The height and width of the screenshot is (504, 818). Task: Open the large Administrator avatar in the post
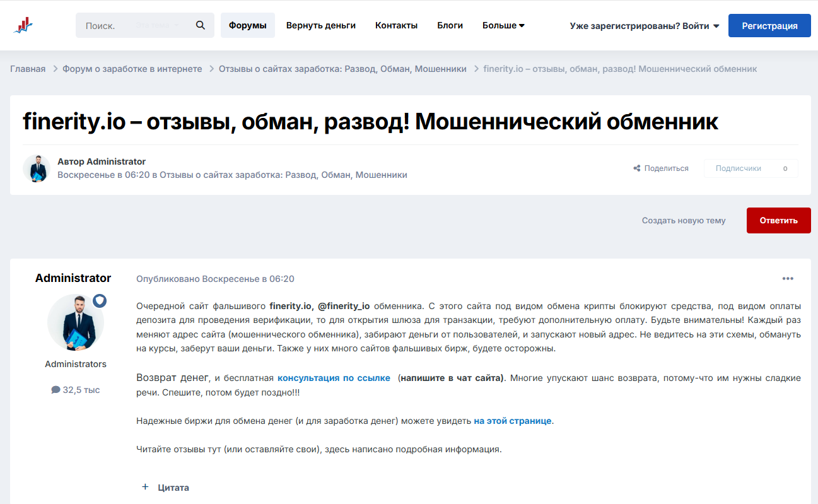76,322
